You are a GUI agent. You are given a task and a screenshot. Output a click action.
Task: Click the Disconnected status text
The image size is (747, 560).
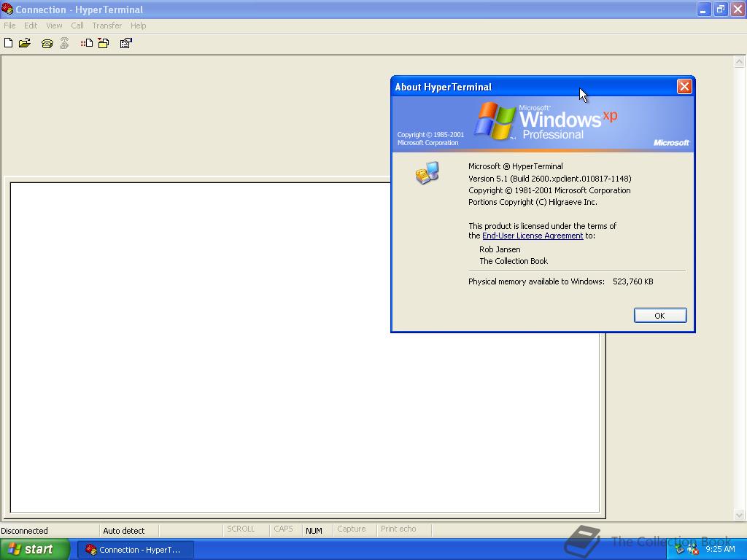24,531
